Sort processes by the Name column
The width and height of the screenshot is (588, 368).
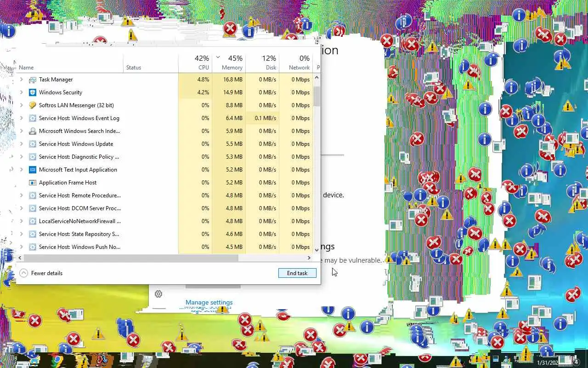(70, 63)
